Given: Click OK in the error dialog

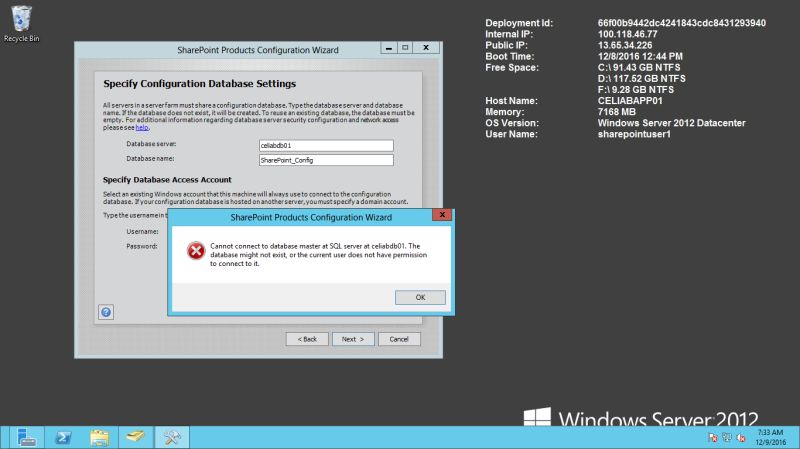Looking at the screenshot, I should pos(420,297).
